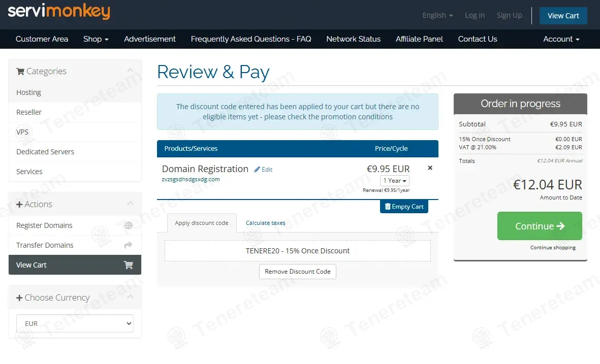Click Remove Discount Code button
The image size is (600, 364).
click(298, 272)
